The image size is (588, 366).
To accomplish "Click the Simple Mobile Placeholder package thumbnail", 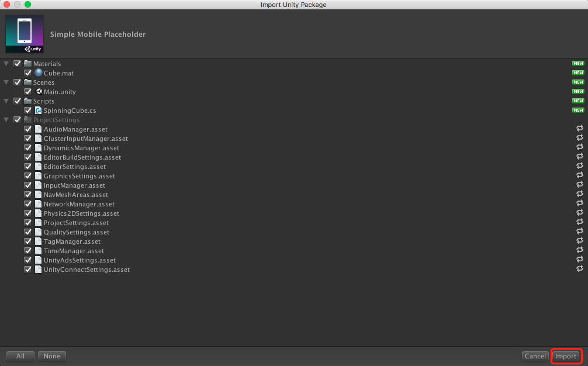I will tap(25, 34).
